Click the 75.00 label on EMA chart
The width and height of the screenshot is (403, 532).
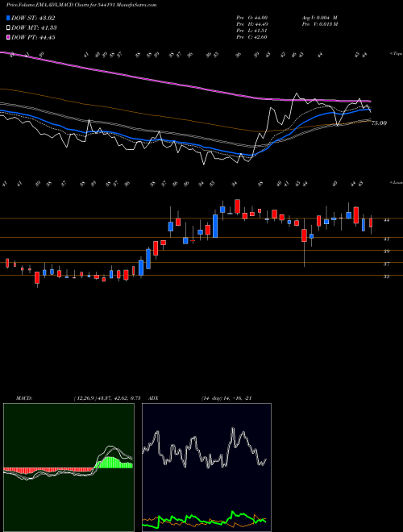379,123
